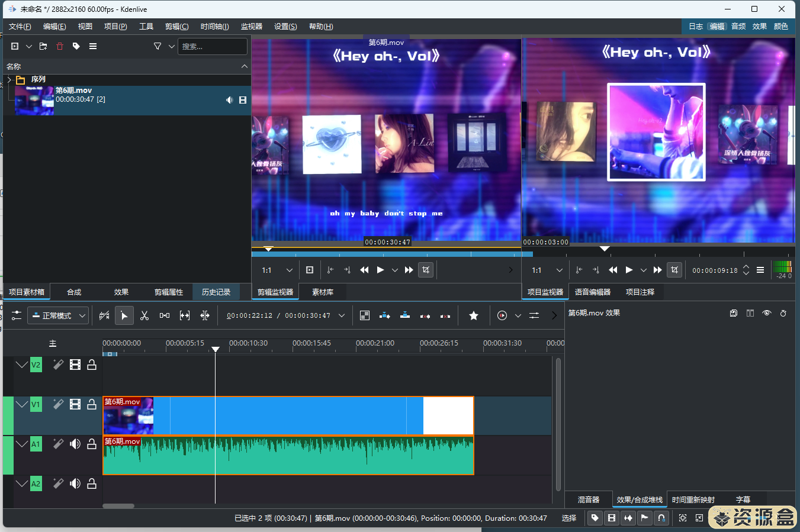
Task: Open the 文件(F) menu
Action: click(20, 27)
